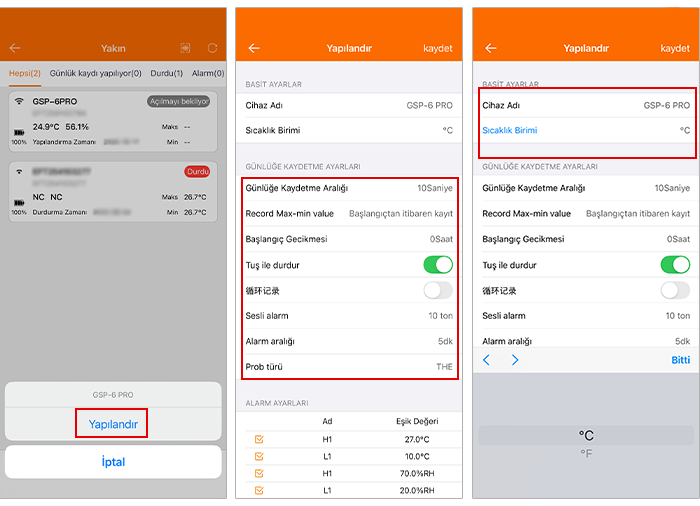Tap the QR scan icon beside Yakın
Screen dimensions: 700x506
(185, 48)
